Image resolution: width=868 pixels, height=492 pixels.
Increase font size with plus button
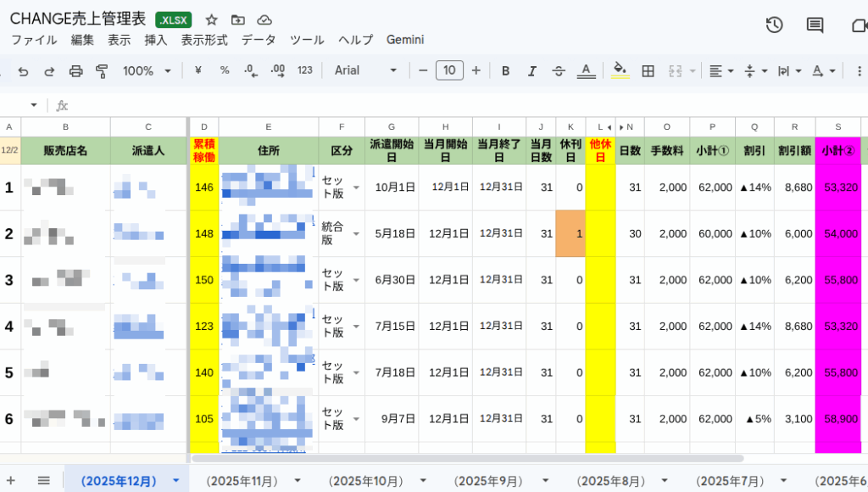pos(476,70)
